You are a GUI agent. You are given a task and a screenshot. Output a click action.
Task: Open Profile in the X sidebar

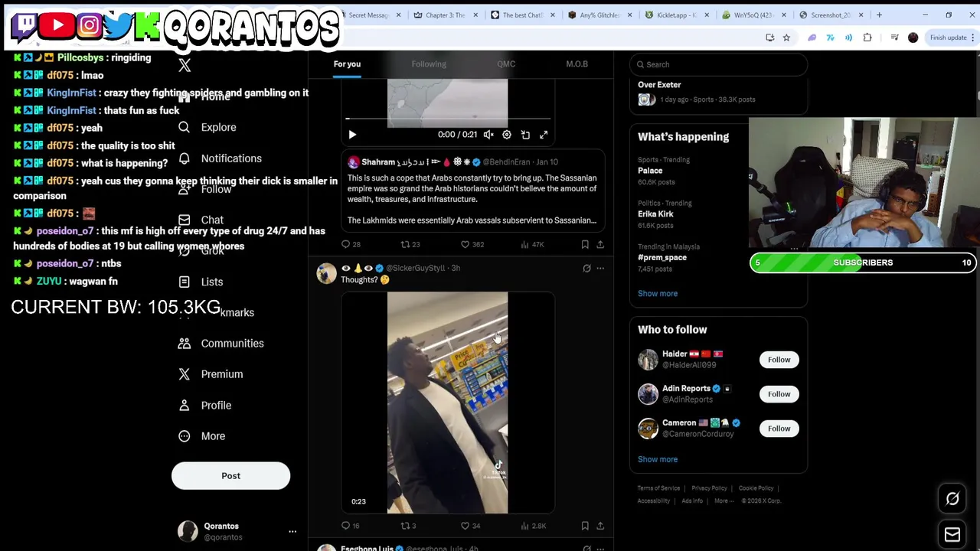pos(204,405)
